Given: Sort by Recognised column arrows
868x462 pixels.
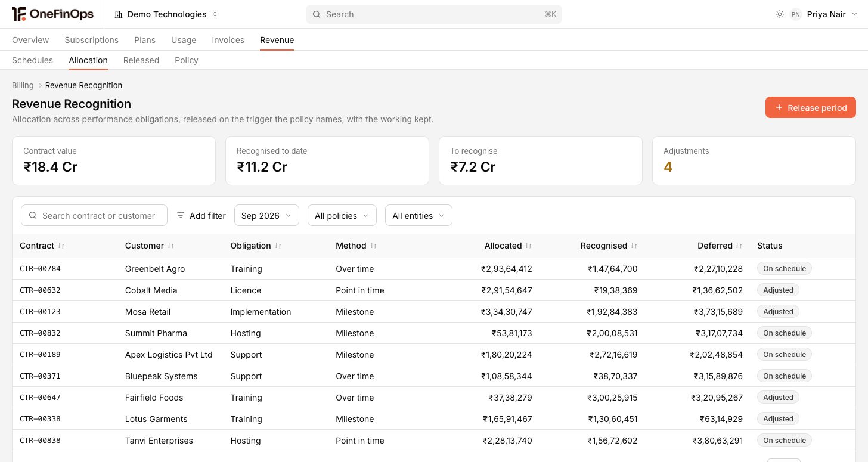Looking at the screenshot, I should coord(634,246).
